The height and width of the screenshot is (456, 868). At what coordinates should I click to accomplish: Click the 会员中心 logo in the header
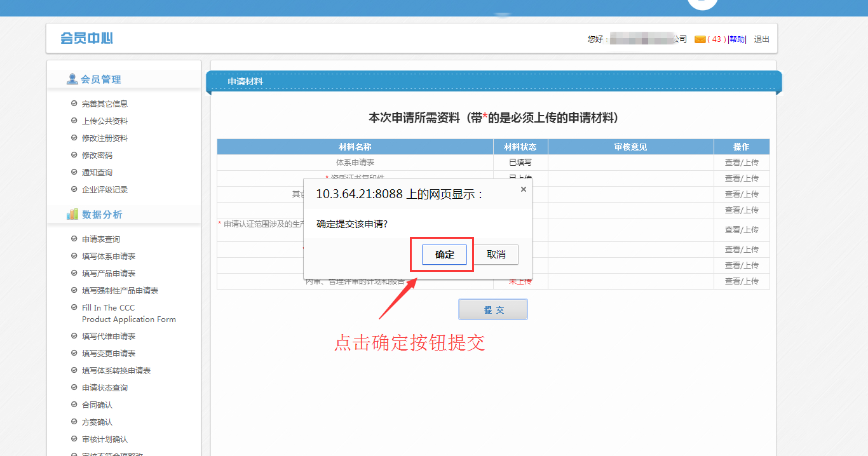86,39
